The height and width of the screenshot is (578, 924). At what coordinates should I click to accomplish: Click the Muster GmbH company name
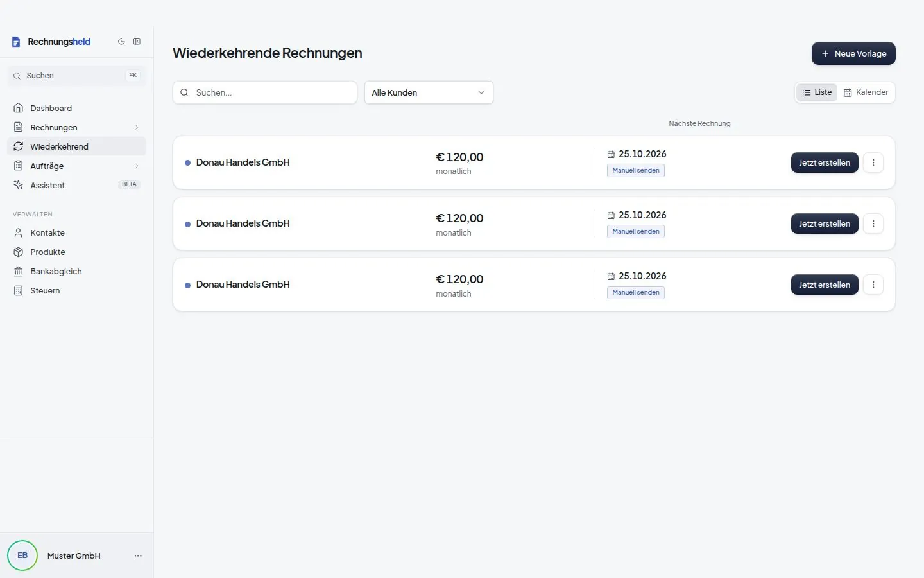click(74, 556)
